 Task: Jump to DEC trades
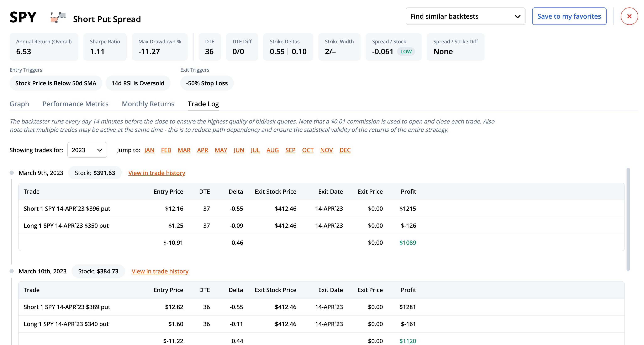point(345,150)
